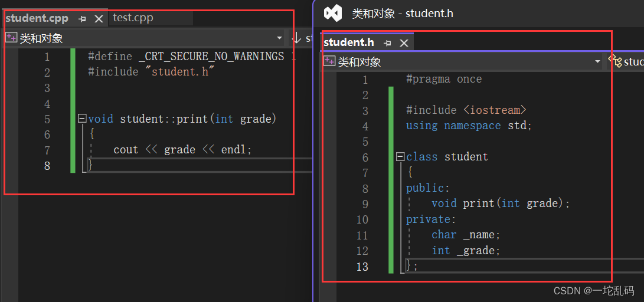This screenshot has height=302, width=644.
Task: Open project scope dropdown in student.h
Action: [597, 61]
